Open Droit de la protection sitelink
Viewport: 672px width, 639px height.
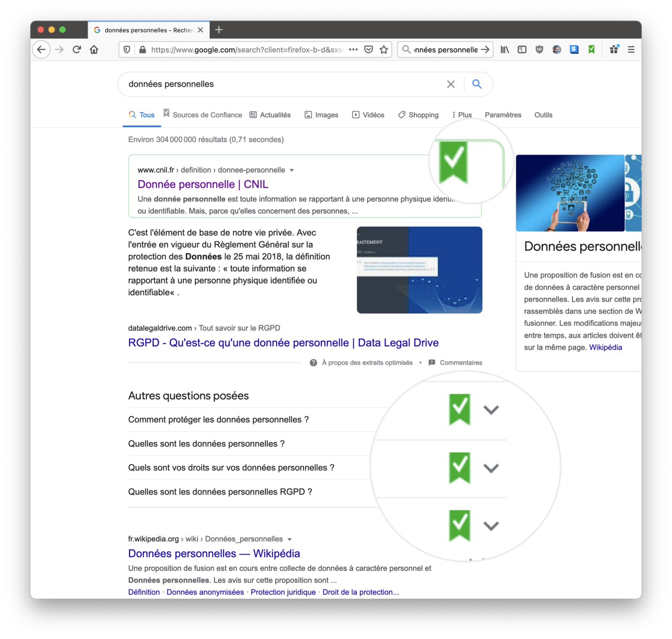pyautogui.click(x=360, y=592)
